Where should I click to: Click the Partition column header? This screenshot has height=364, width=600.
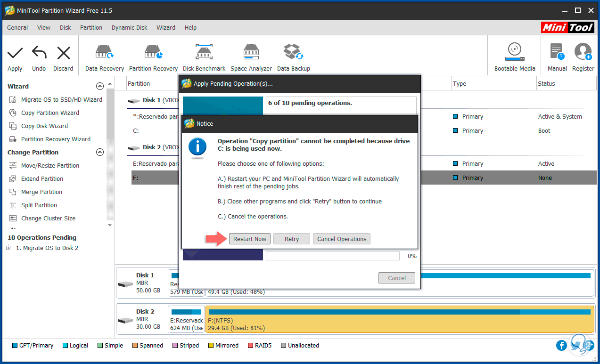point(139,83)
